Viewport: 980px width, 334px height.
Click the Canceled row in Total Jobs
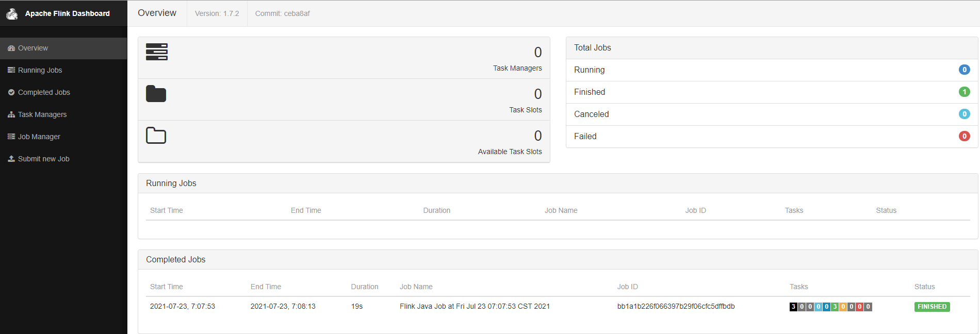click(x=772, y=114)
